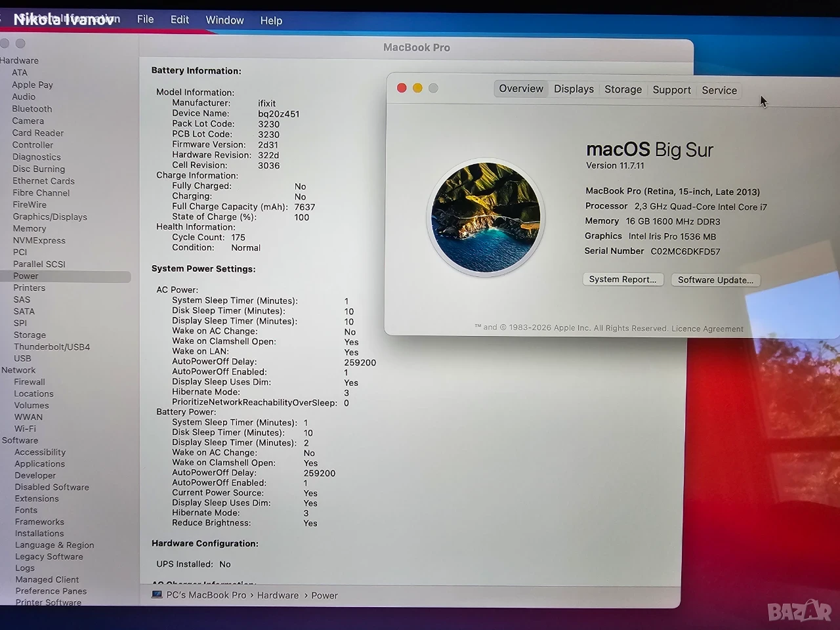This screenshot has width=840, height=630.
Task: Select the Software category in the sidebar
Action: (x=20, y=440)
